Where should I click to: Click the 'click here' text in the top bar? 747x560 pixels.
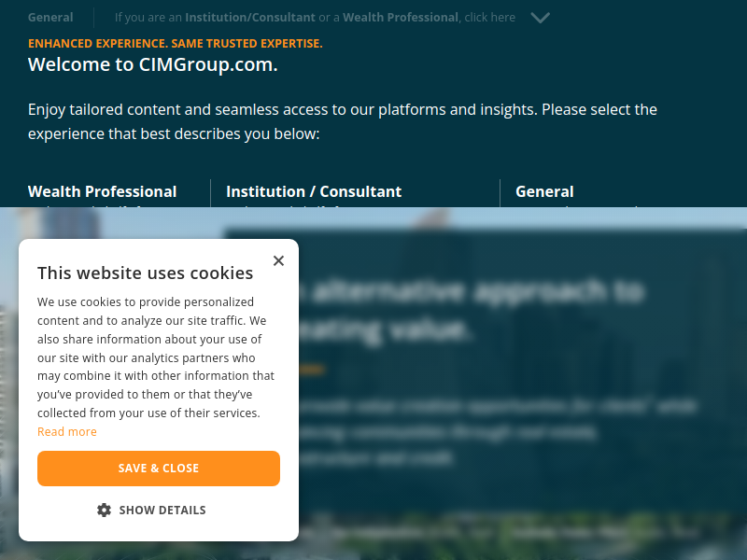pyautogui.click(x=489, y=18)
